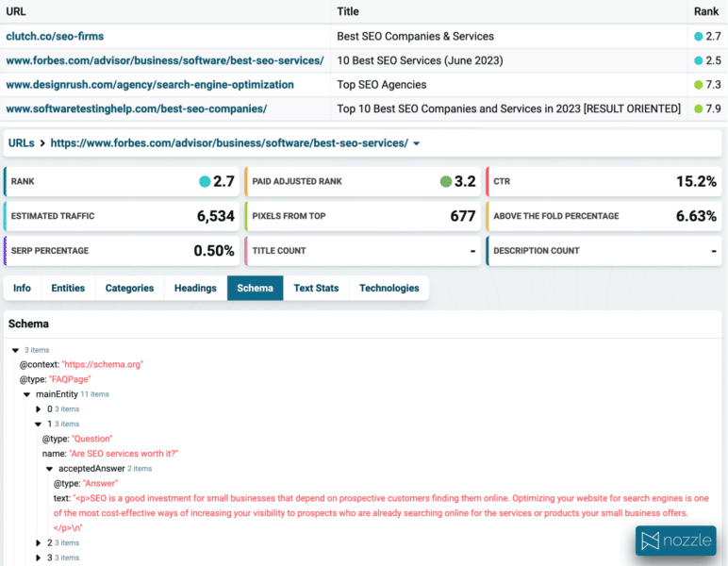
Task: Click the green dot next to rank 7.9
Action: click(x=698, y=108)
